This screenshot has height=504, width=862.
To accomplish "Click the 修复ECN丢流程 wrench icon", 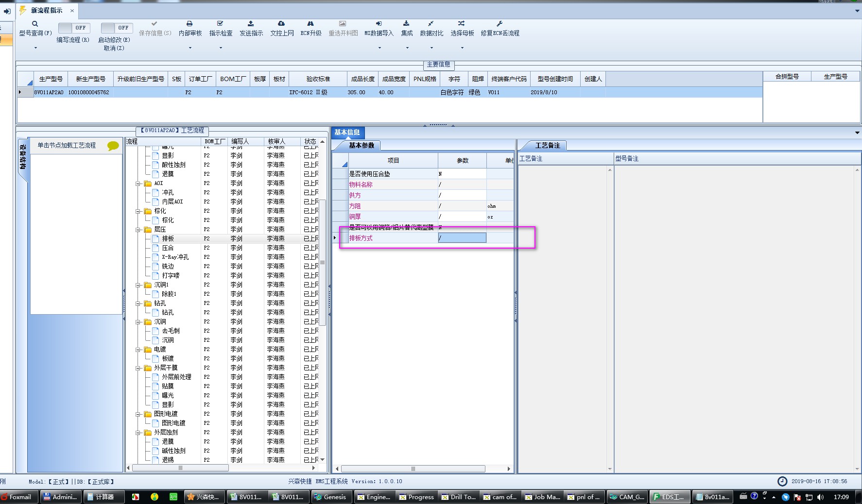I will tap(500, 23).
